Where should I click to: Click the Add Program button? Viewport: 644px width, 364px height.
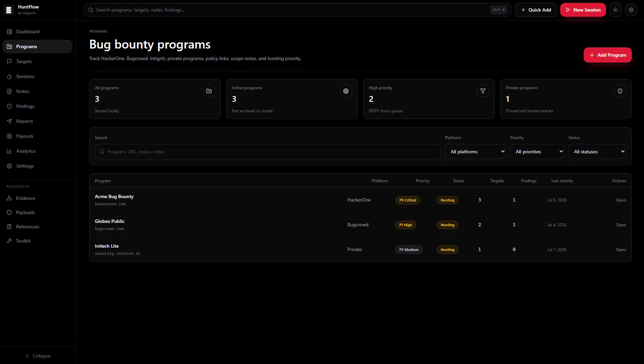click(607, 55)
